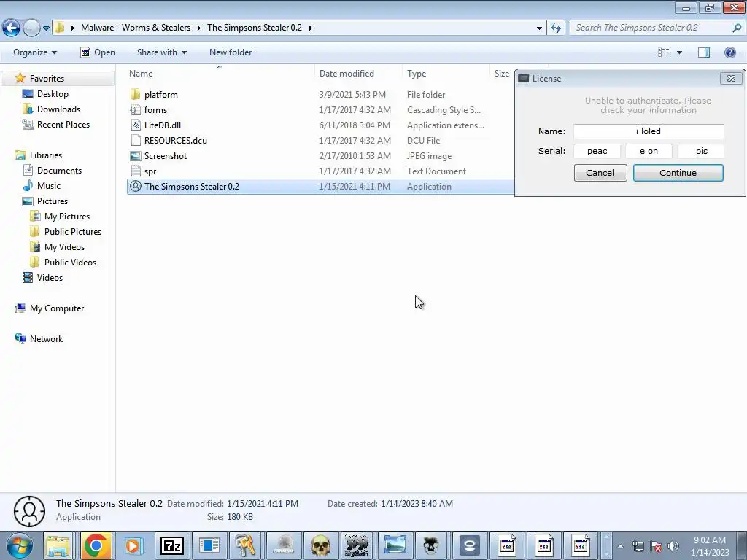
Task: Select Malware - Worms & Stealers breadcrumb
Action: (x=135, y=28)
